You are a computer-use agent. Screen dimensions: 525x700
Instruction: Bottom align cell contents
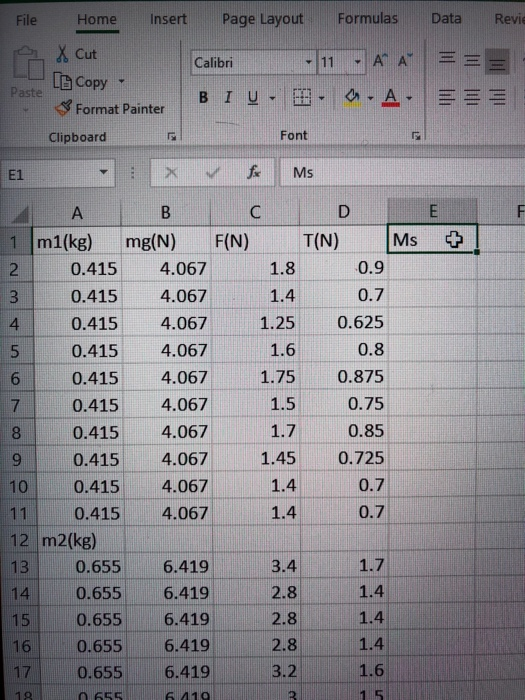click(x=497, y=62)
